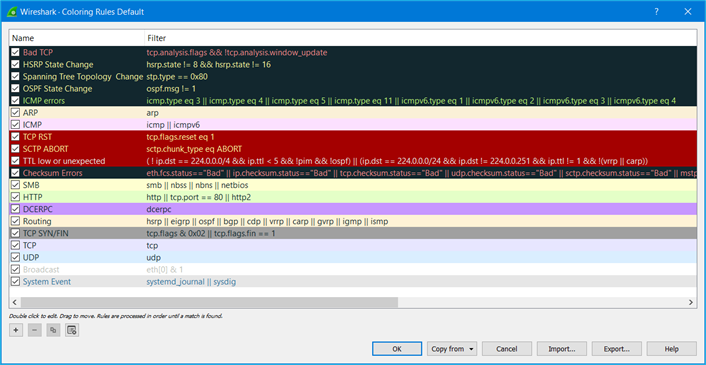Click the filter text 'icmp || icmpv6'
This screenshot has height=365, width=706.
173,125
